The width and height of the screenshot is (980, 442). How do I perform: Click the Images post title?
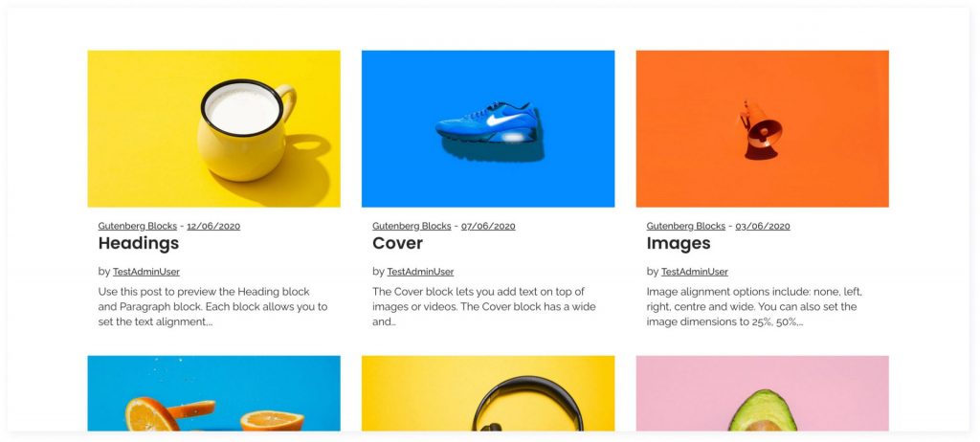tap(679, 243)
